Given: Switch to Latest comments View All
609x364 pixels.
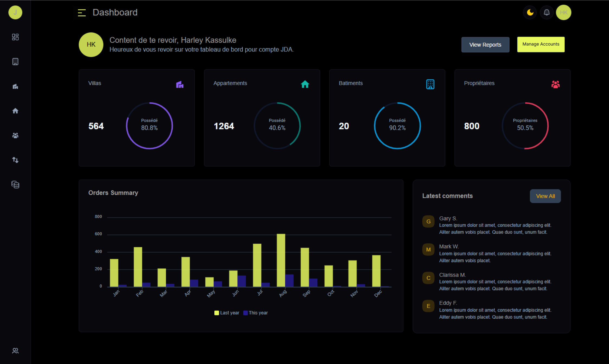Looking at the screenshot, I should tap(545, 196).
